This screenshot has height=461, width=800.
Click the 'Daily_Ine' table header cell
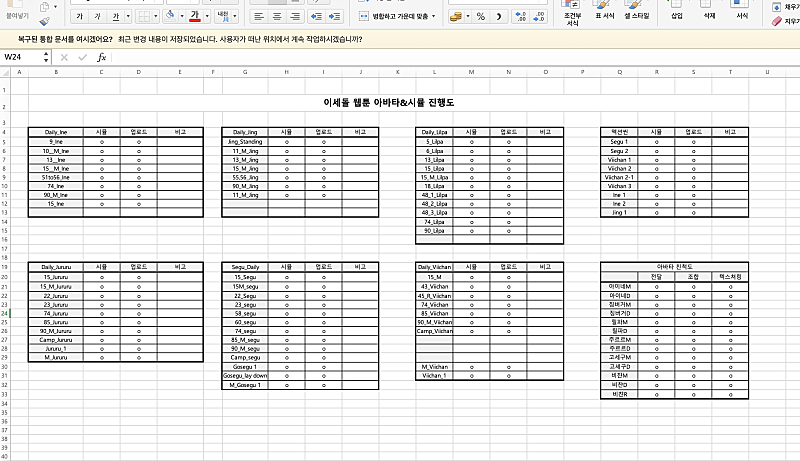tap(56, 132)
